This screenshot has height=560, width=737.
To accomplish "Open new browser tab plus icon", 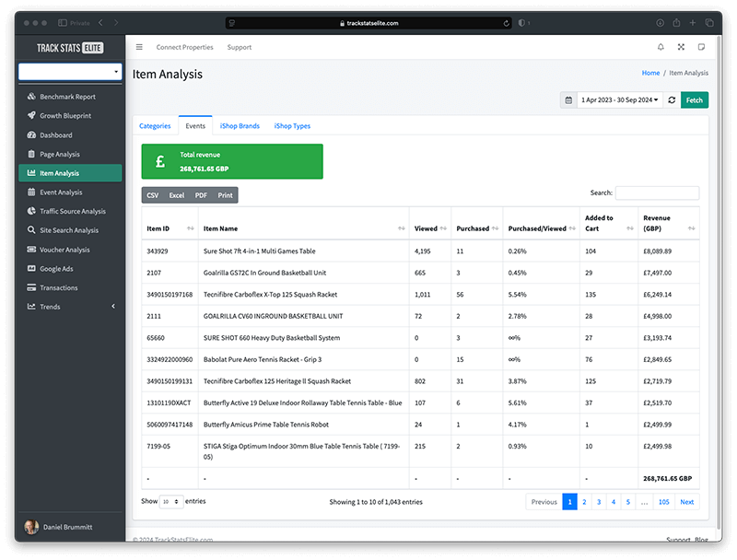I will 693,22.
